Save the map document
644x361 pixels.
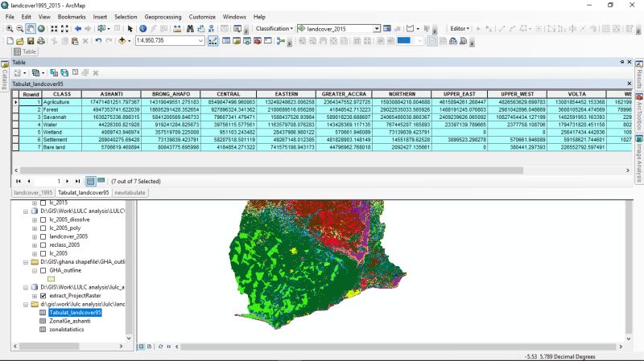tap(31, 41)
